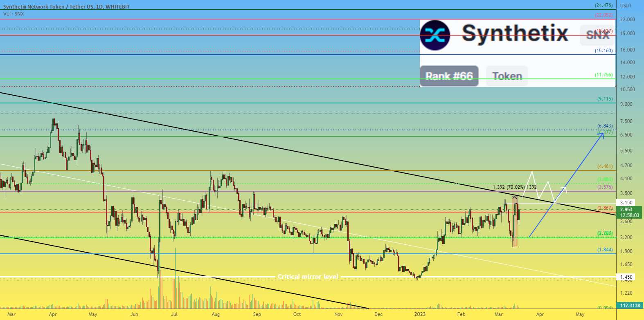644x320 pixels.
Task: Click the '1.392 (70.02%) 1392' measurement label
Action: tap(514, 187)
